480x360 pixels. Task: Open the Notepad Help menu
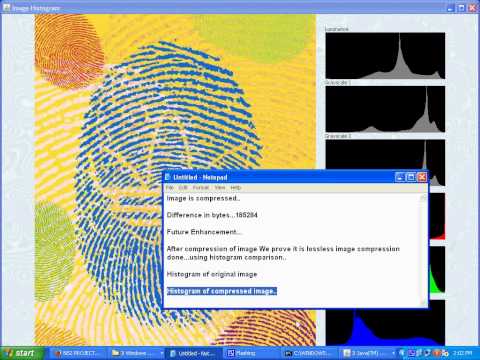[236, 188]
